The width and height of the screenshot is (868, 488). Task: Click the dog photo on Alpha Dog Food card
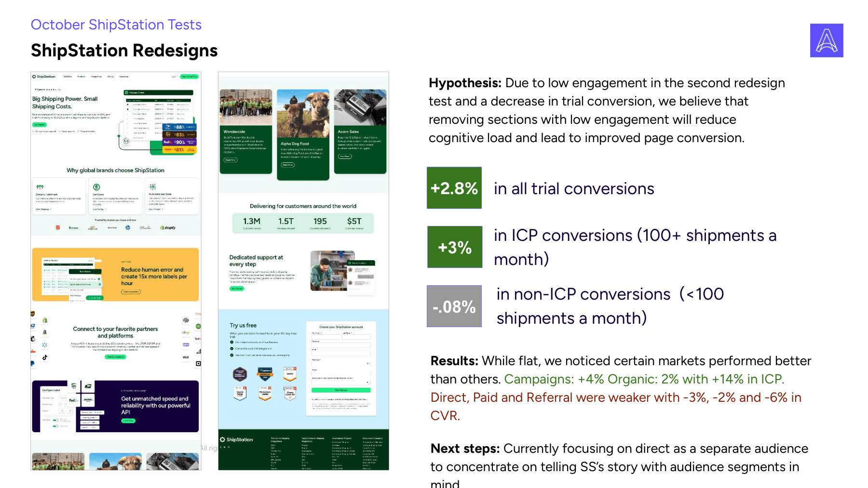(x=303, y=113)
